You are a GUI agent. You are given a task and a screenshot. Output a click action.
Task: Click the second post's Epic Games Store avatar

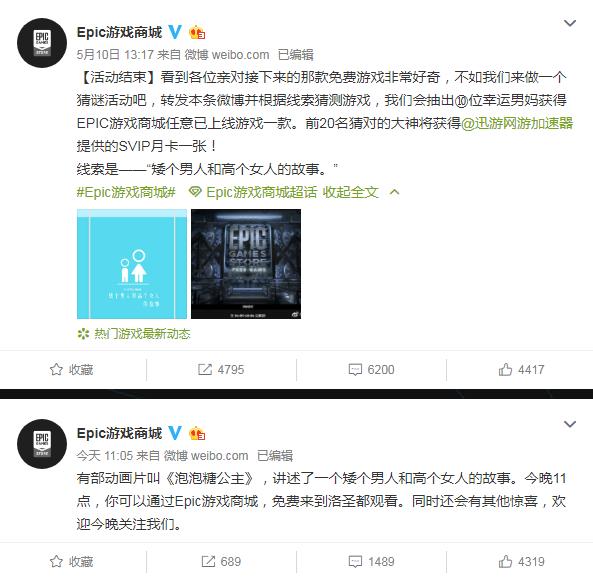pos(42,444)
